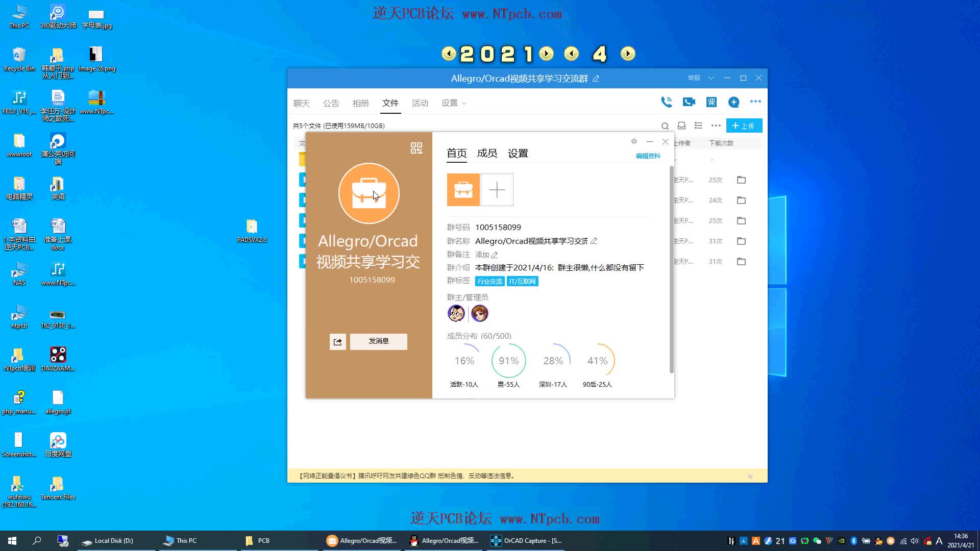Screen dimensions: 980x551
Task: Open the PADSVX2.8 desktop folder
Action: pyautogui.click(x=252, y=231)
